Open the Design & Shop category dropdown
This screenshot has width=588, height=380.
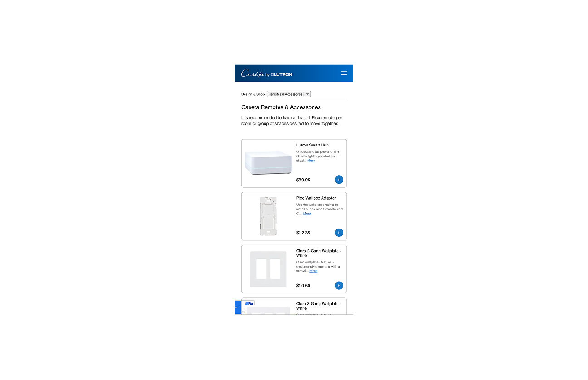tap(289, 94)
